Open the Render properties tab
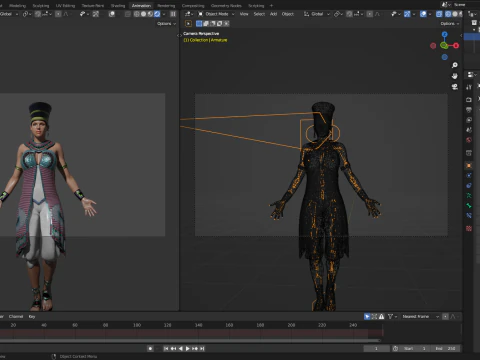Screen dimensions: 480x360 point(469,100)
